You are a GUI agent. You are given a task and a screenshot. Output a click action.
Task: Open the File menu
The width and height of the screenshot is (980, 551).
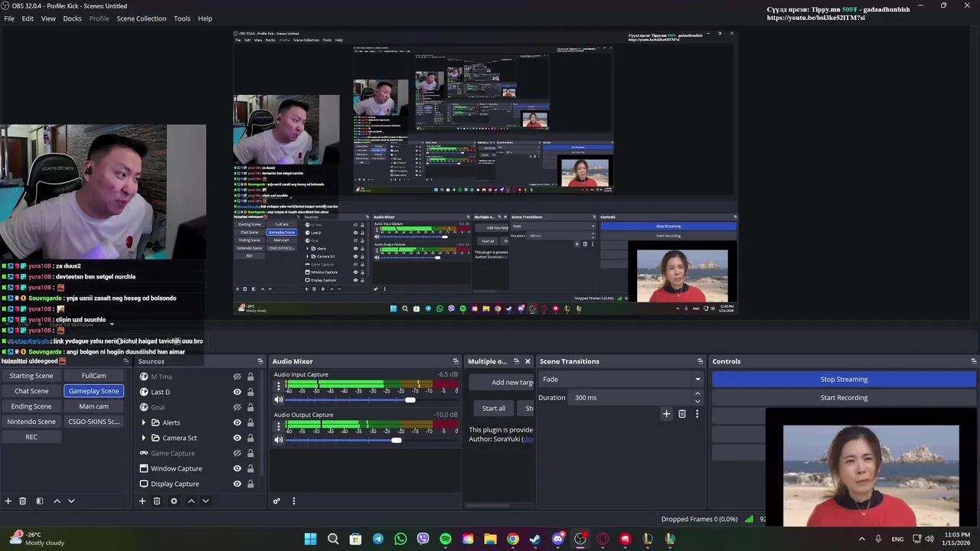9,18
